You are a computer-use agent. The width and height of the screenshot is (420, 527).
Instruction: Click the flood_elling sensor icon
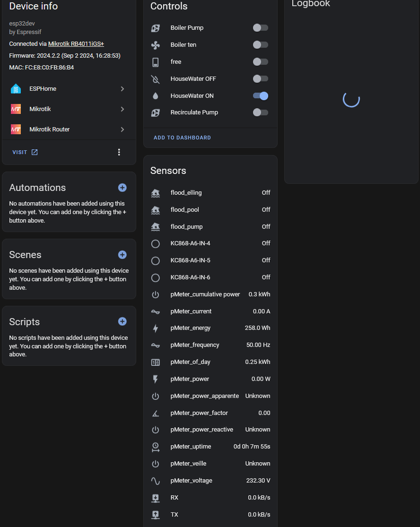click(155, 193)
